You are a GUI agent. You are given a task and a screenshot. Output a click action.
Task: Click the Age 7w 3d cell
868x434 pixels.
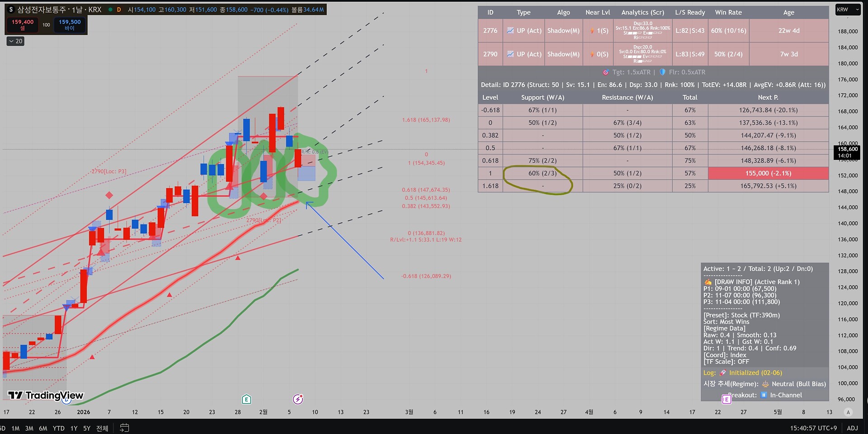point(789,54)
